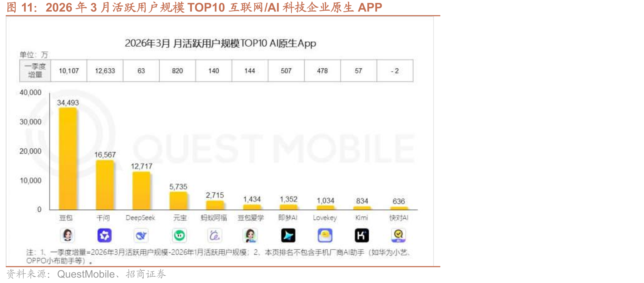Viewport: 644px width, 283px height.
Task: Click the value label 1,434
Action: pos(252,199)
